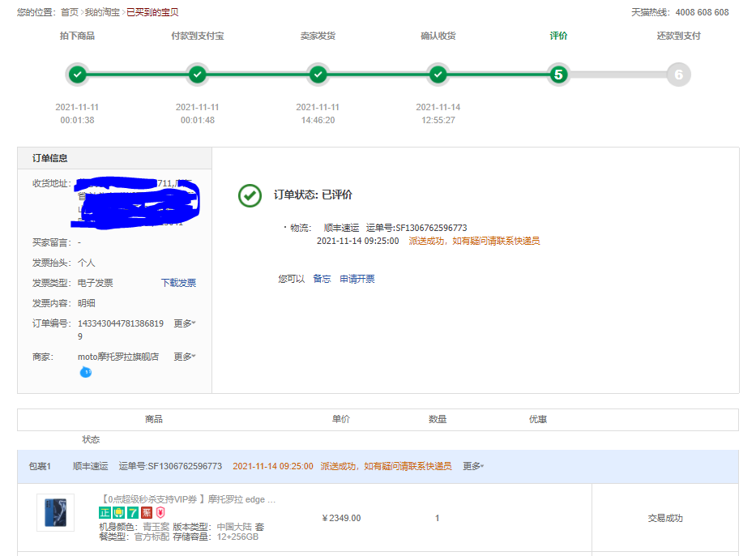Image resolution: width=756 pixels, height=556 pixels.
Task: Click the order number 143343044781386819
Action: click(121, 330)
